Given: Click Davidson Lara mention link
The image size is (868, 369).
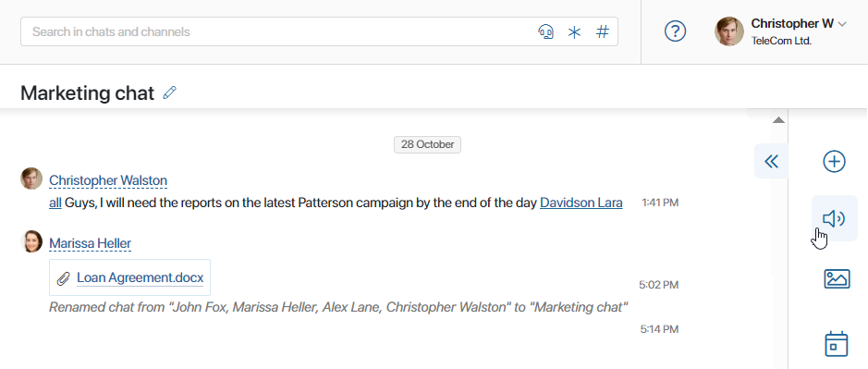Looking at the screenshot, I should point(581,203).
